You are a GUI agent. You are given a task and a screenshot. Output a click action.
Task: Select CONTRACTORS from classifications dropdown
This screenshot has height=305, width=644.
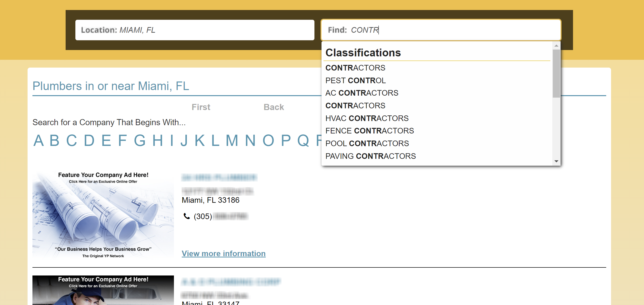coord(355,68)
